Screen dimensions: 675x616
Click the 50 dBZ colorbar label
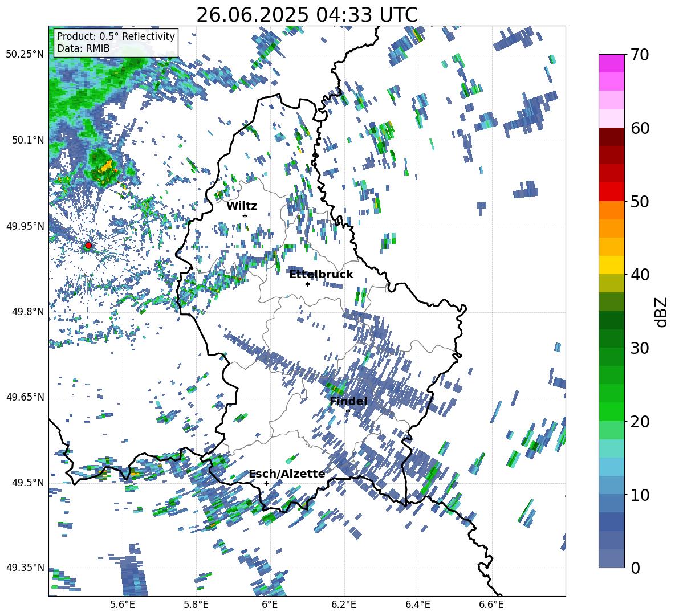click(x=639, y=202)
